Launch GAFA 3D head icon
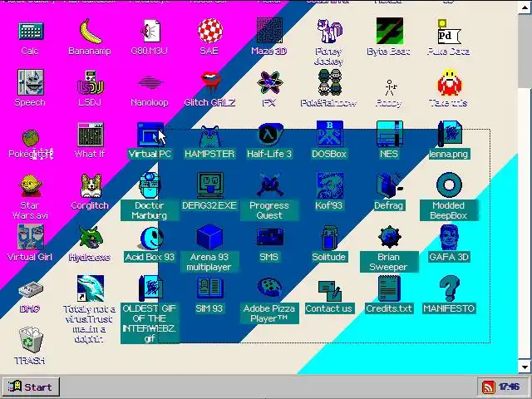 coord(449,237)
